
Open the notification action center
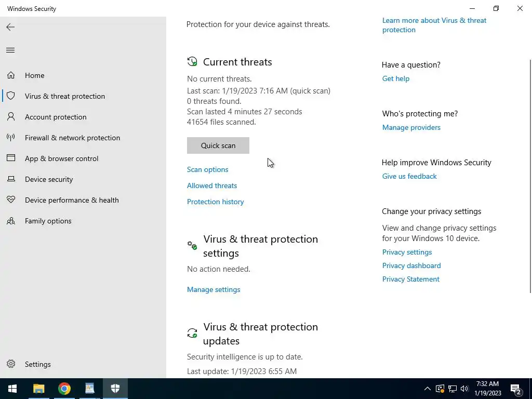pyautogui.click(x=516, y=389)
